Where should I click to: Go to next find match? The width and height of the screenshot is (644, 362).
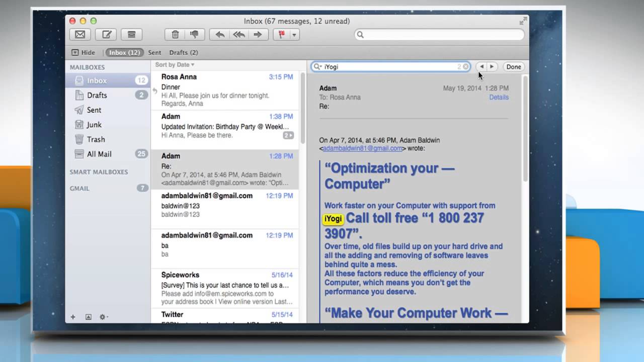(x=492, y=66)
